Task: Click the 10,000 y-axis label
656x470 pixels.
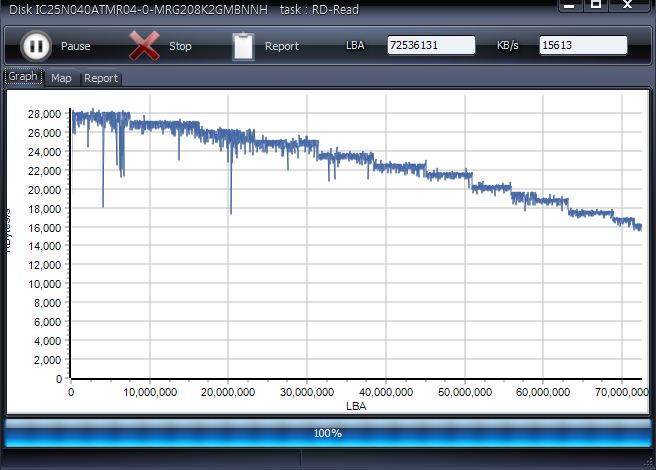Action: (45, 284)
